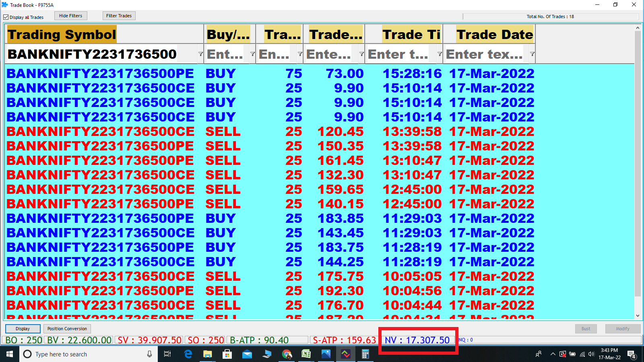Open the network Wi-Fi tray icon
Screen dimensions: 644x362
coord(582,354)
